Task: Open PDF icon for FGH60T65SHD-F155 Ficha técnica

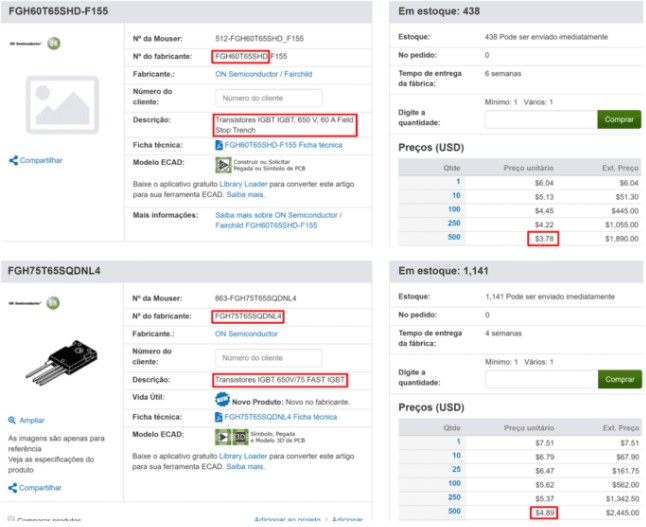Action: (x=219, y=145)
